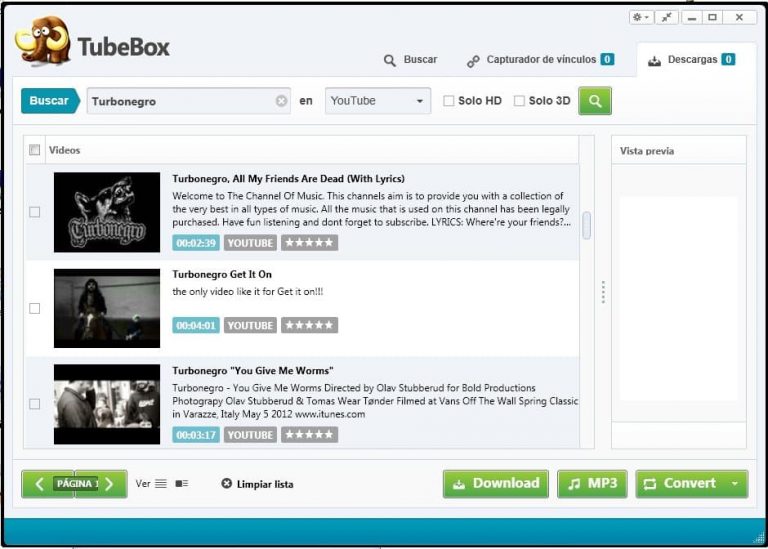Image resolution: width=768 pixels, height=549 pixels.
Task: Click title Turbonegro "You Give Me Worms"
Action: point(253,371)
